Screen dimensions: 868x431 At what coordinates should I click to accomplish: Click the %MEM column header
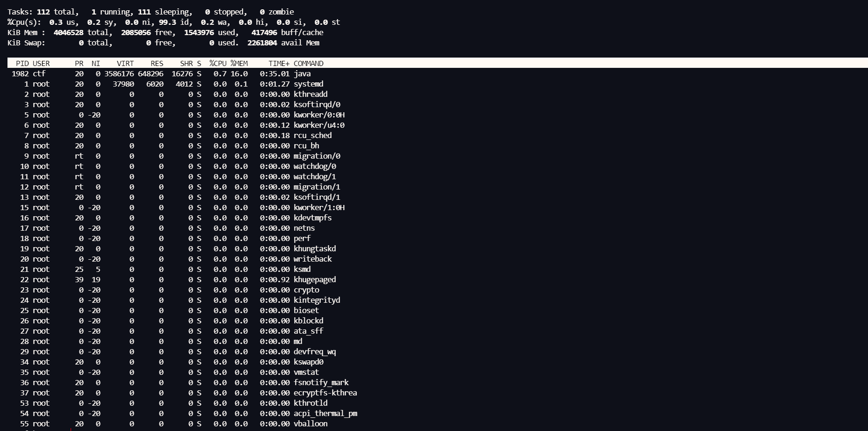239,63
